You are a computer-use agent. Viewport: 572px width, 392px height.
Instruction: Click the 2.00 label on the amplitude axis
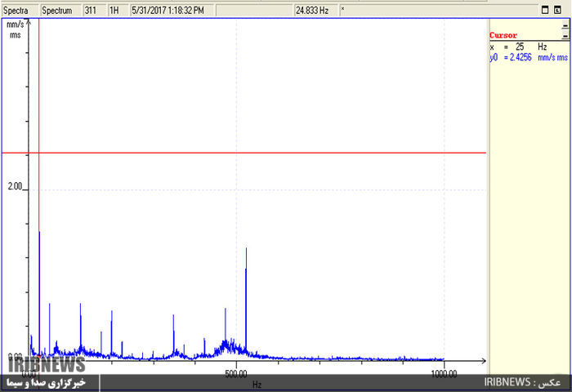[x=15, y=187]
